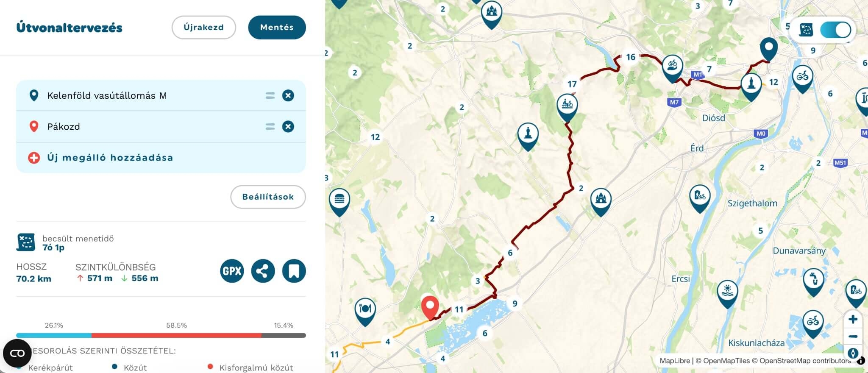Click the red segment of composition bar
The width and height of the screenshot is (868, 373).
(x=176, y=335)
